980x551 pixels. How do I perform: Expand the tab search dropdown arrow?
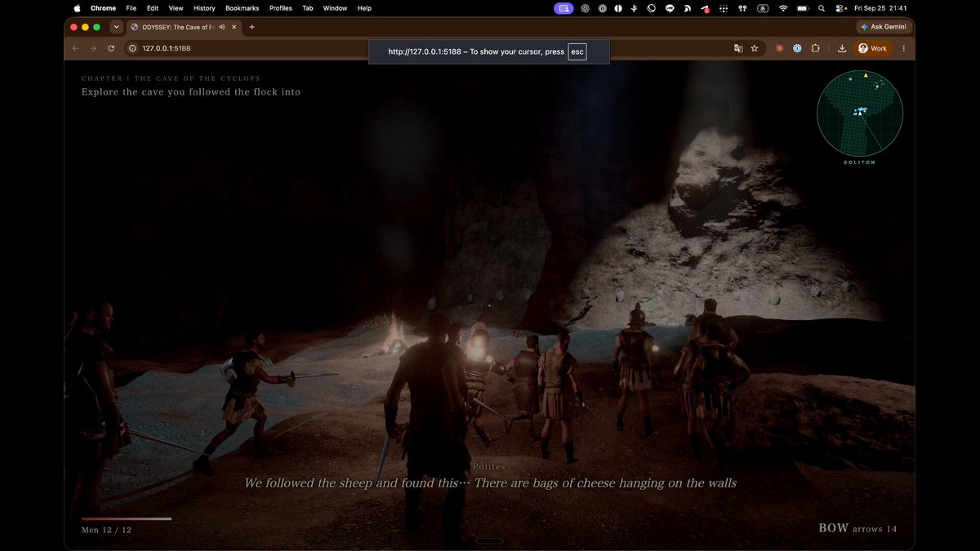pos(117,27)
